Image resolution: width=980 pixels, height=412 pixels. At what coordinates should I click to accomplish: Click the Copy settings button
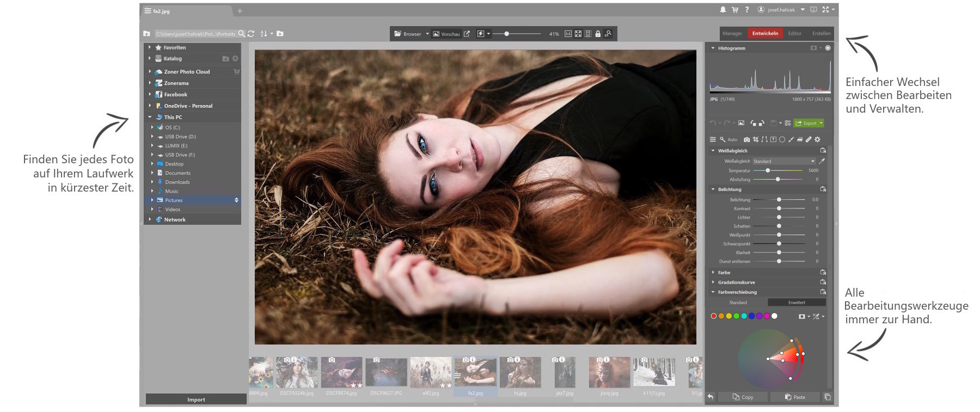pyautogui.click(x=743, y=397)
